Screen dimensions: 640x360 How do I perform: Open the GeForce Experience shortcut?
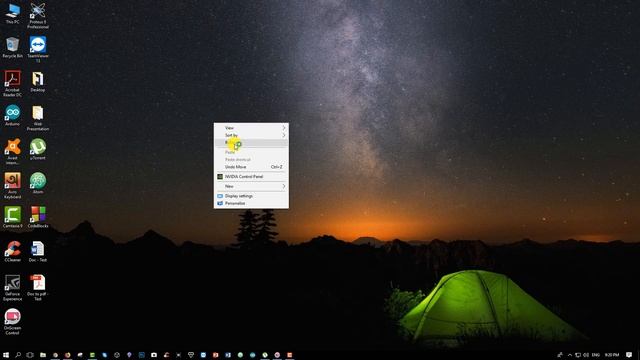coord(12,288)
